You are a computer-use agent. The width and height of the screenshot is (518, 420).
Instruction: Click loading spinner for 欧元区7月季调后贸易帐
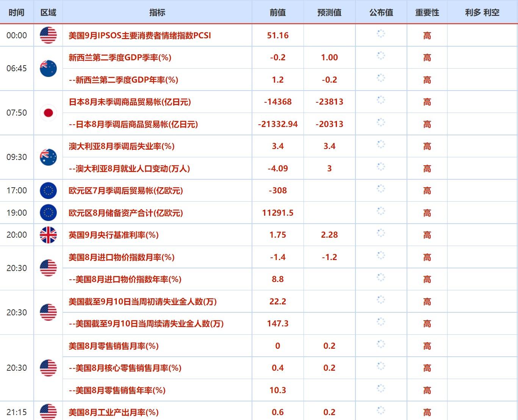(381, 189)
